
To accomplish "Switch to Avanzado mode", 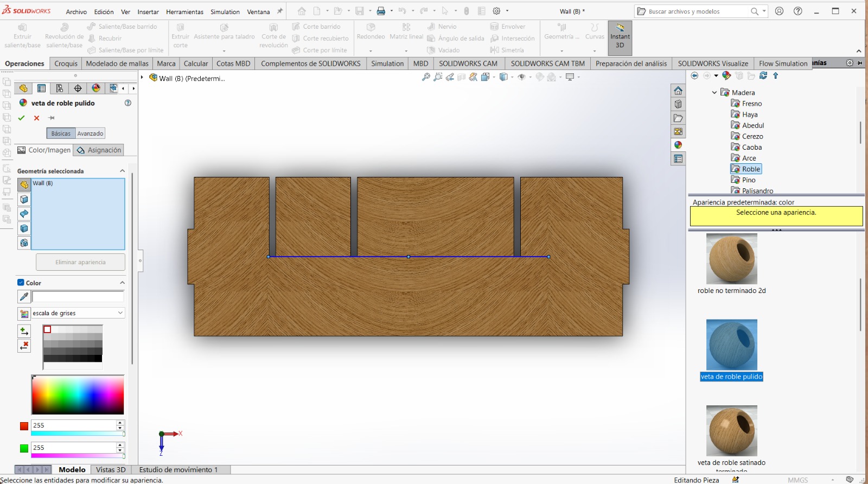I will coord(90,133).
